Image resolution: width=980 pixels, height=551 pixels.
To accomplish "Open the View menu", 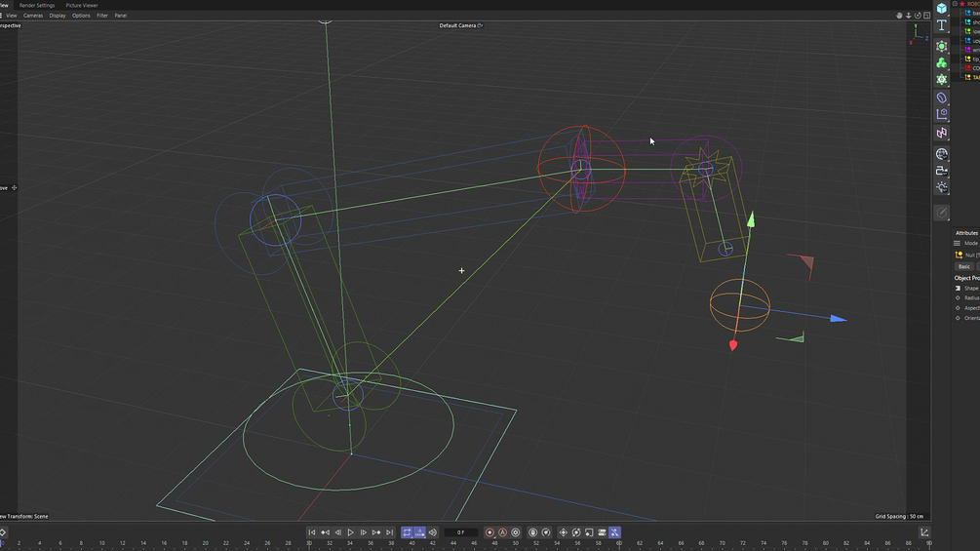I will [12, 16].
